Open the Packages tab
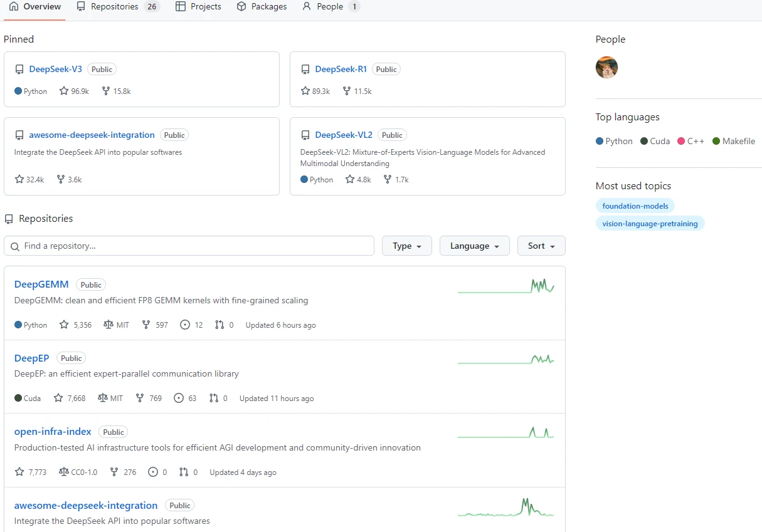Screen dimensions: 762x532 262,6
